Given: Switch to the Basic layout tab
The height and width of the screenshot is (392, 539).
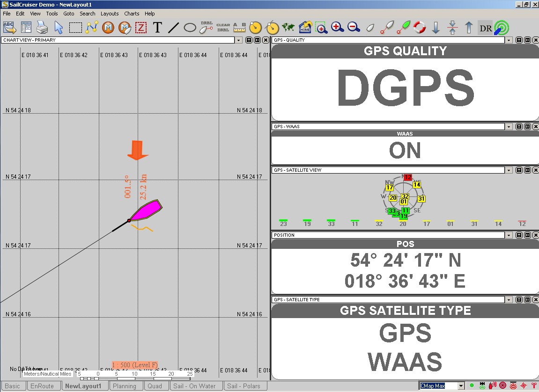Looking at the screenshot, I should point(12,386).
